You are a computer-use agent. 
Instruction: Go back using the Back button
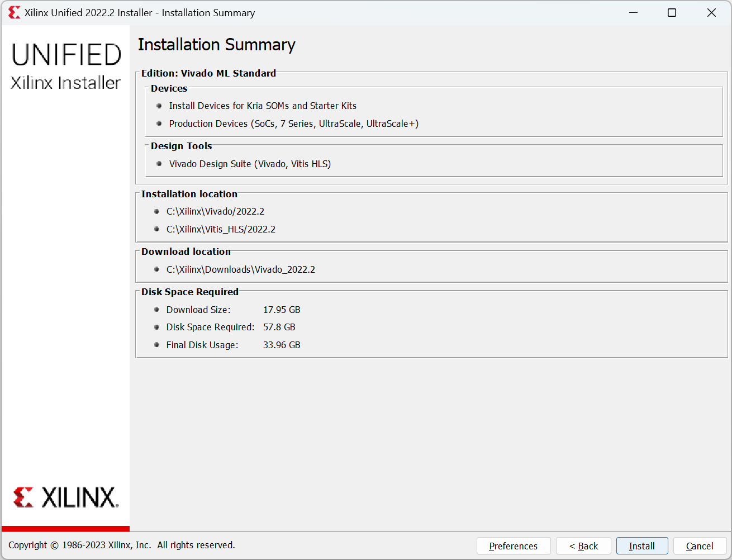point(583,545)
